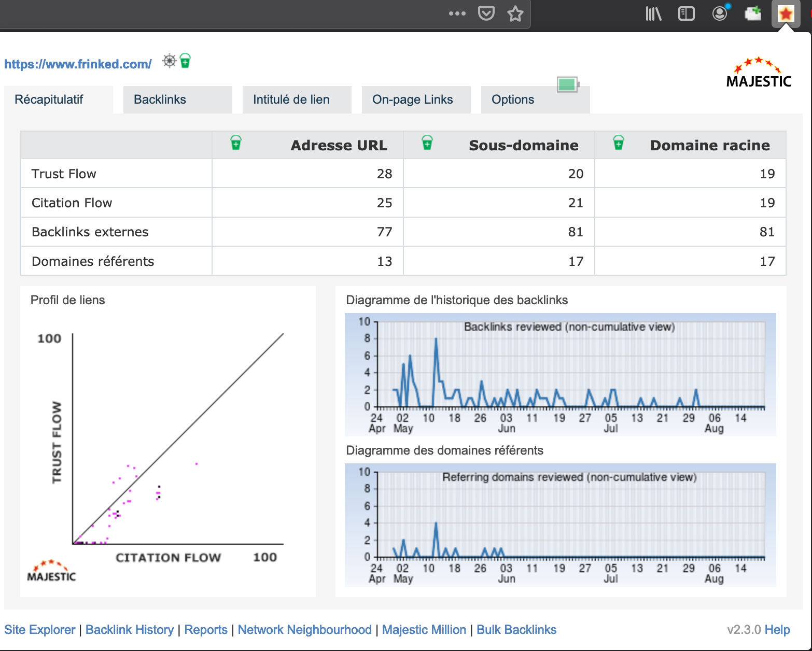Click the white extension icon beside account
Viewport: 812px width, 651px height.
click(x=753, y=13)
